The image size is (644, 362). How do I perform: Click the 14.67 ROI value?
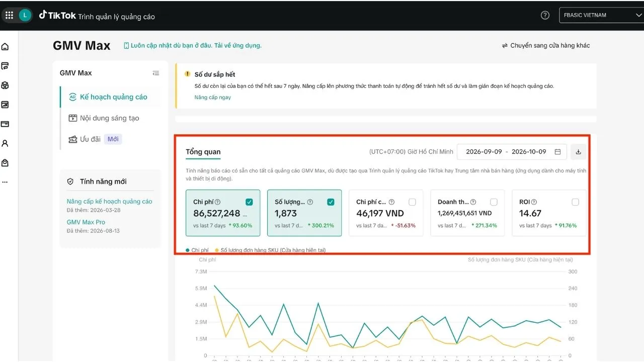pos(530,213)
